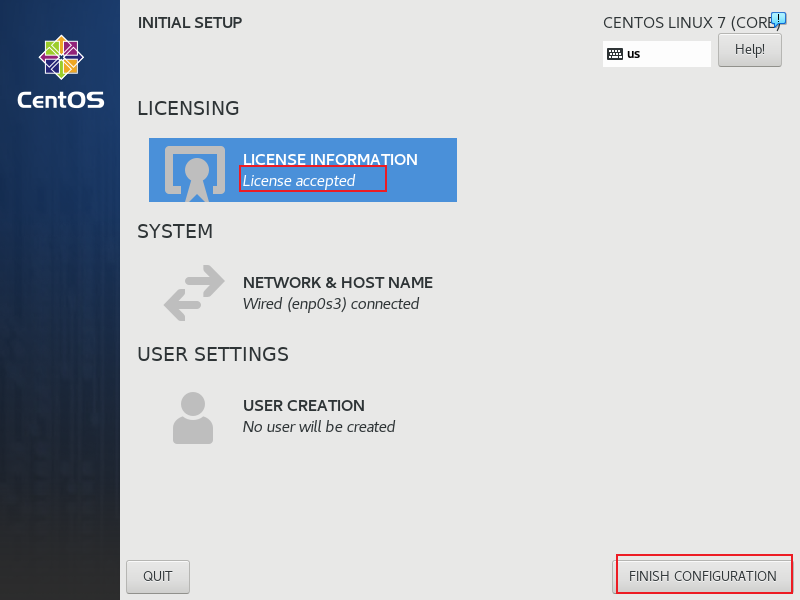Screen dimensions: 800x600
Task: Click the 'License accepted' status text
Action: (298, 181)
